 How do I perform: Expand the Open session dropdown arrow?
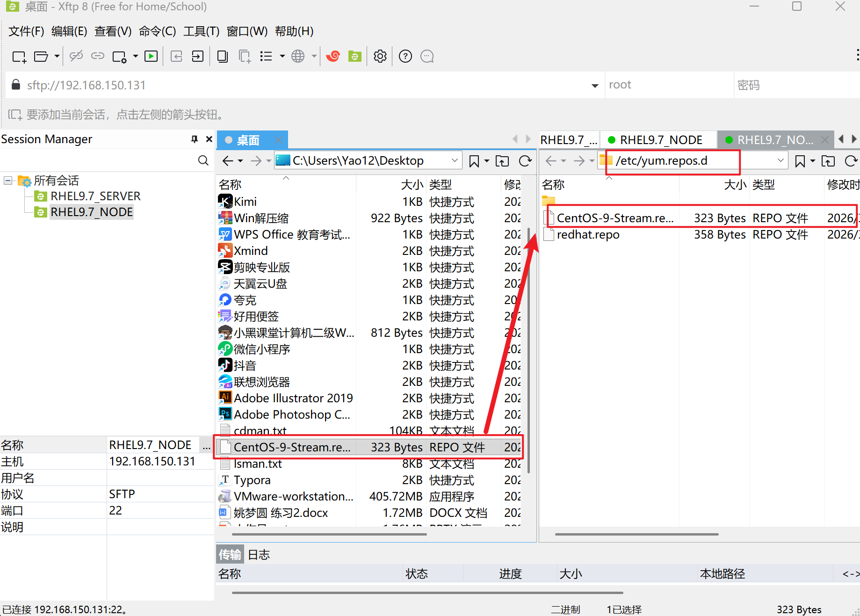(57, 57)
